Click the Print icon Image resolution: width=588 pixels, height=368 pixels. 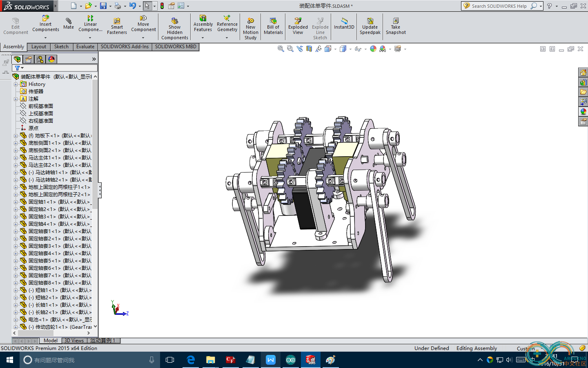tap(118, 6)
